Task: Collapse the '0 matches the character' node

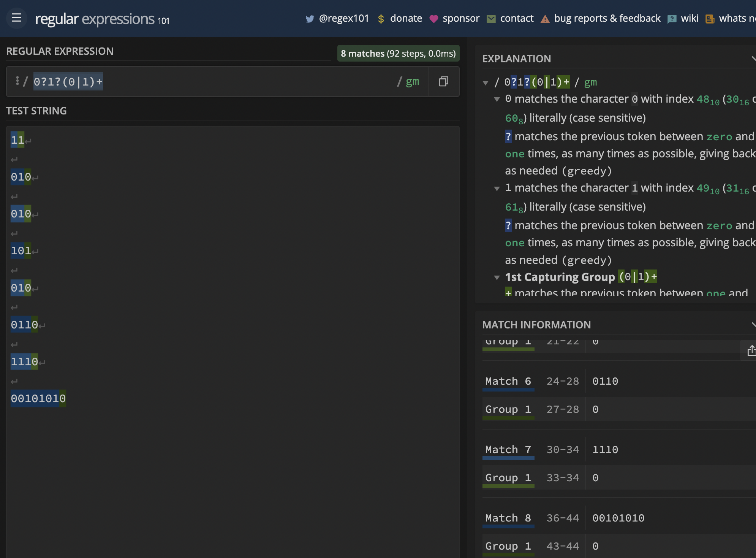Action: pyautogui.click(x=497, y=99)
